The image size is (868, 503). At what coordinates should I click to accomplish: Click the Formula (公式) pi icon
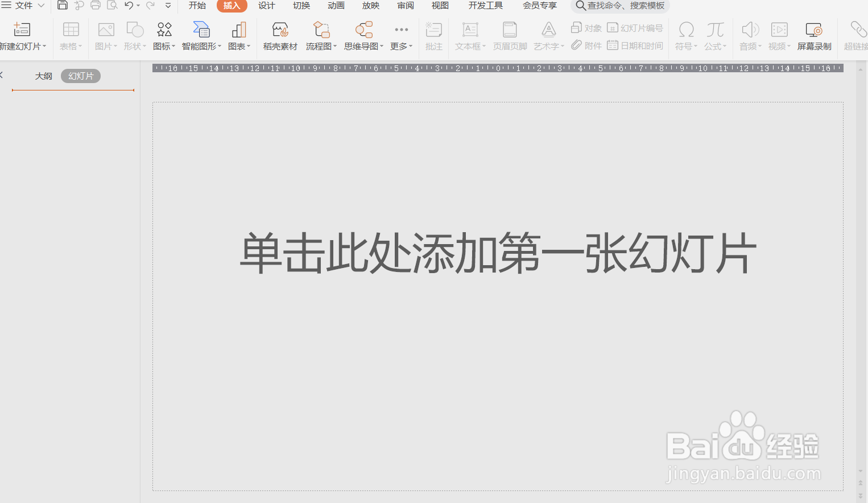(715, 30)
